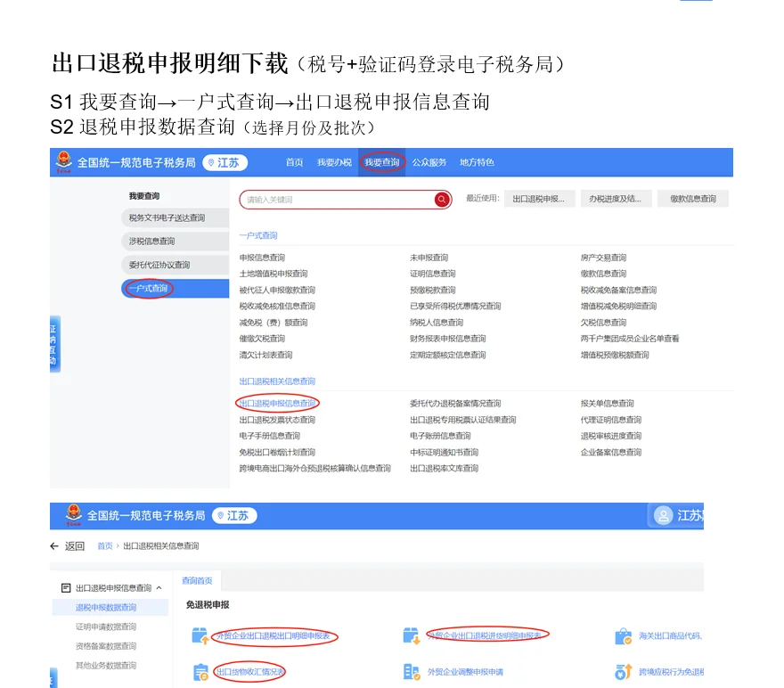Open 退税申报数据查询 in the sidebar
The image size is (784, 688).
click(107, 608)
